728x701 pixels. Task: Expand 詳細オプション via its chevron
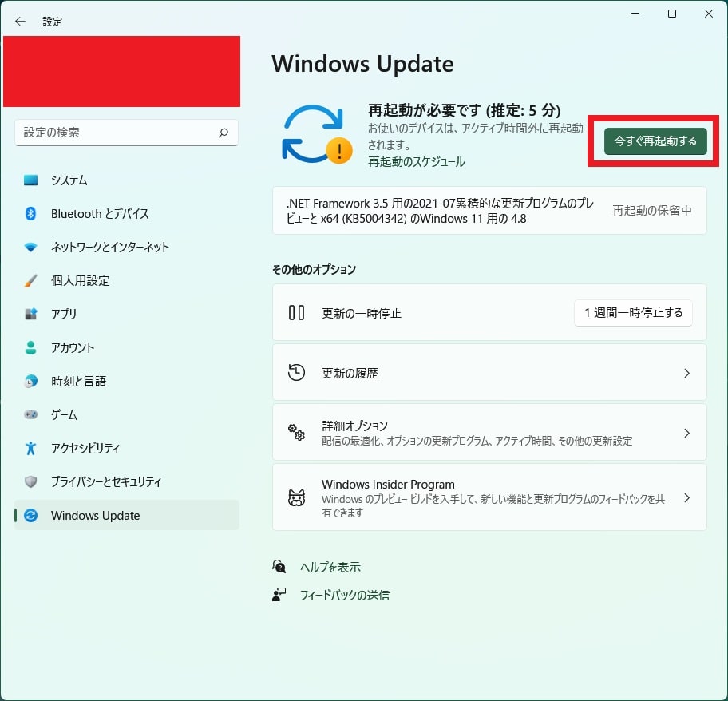point(686,433)
